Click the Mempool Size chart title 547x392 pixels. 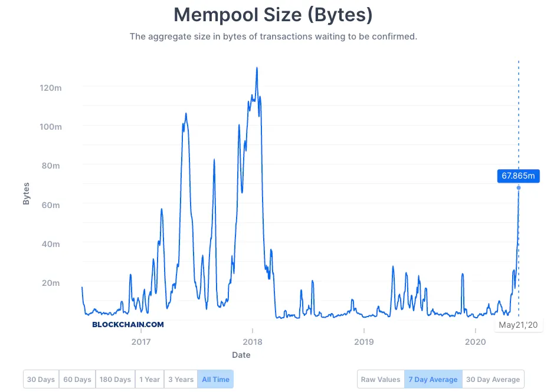pos(273,15)
